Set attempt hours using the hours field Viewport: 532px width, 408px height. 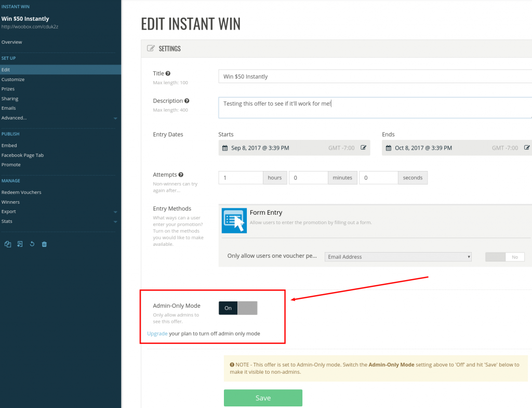point(241,177)
